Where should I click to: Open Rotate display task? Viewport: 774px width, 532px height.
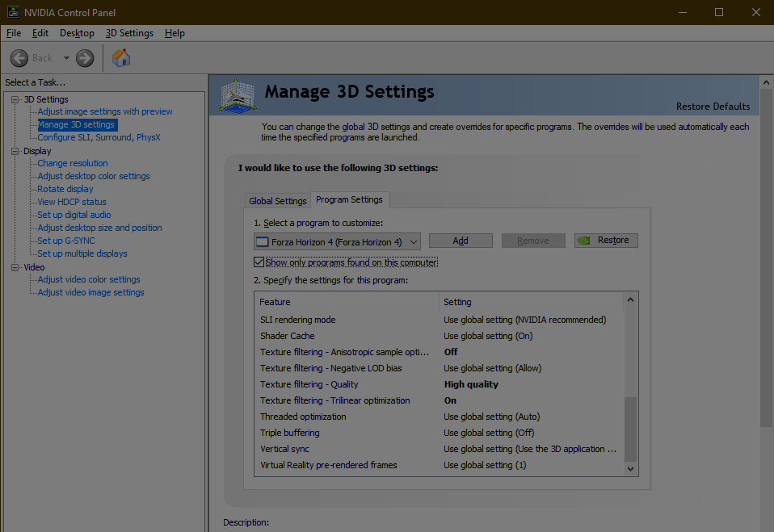click(x=65, y=189)
